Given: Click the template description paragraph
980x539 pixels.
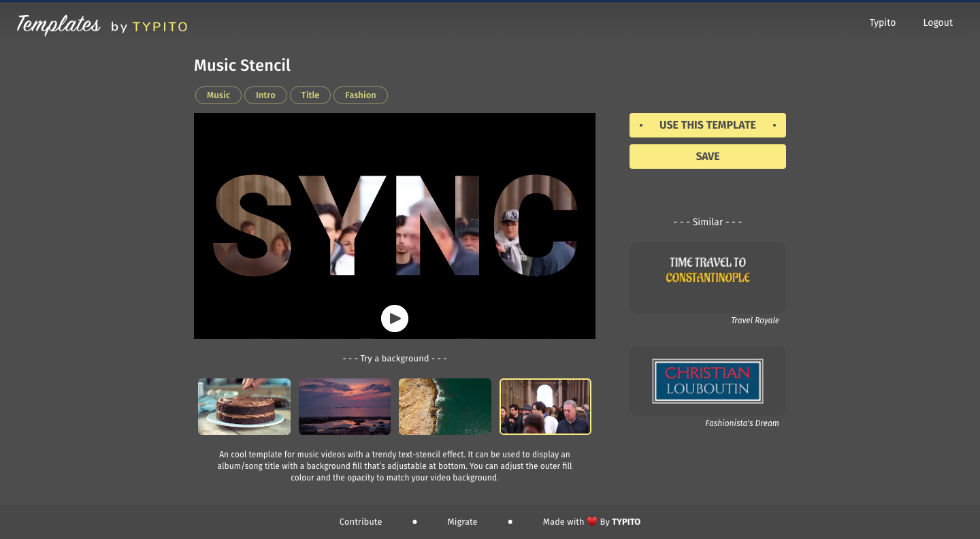Looking at the screenshot, I should click(x=395, y=466).
